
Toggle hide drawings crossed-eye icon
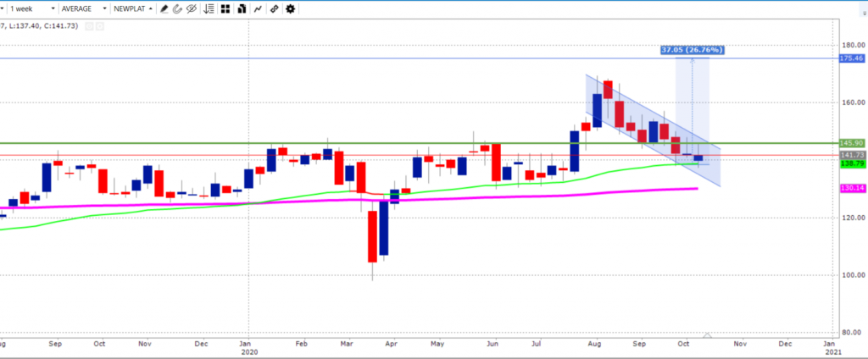tap(192, 9)
